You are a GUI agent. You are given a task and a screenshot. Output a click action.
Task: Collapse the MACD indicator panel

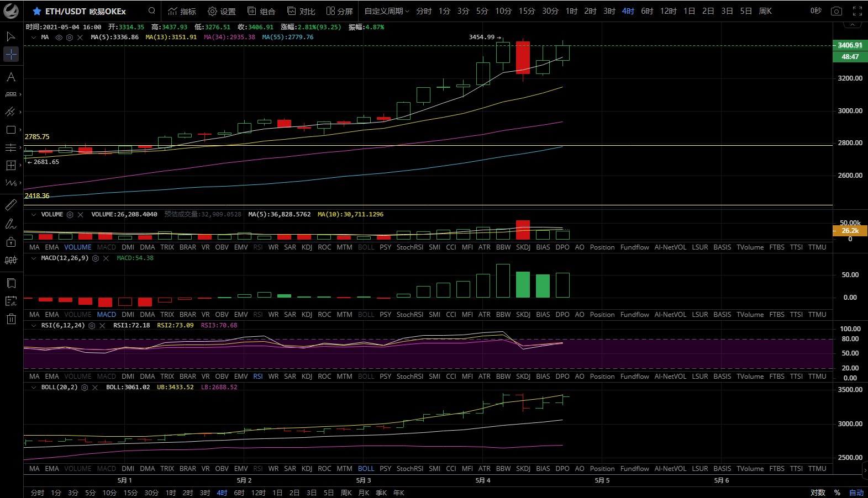[34, 258]
